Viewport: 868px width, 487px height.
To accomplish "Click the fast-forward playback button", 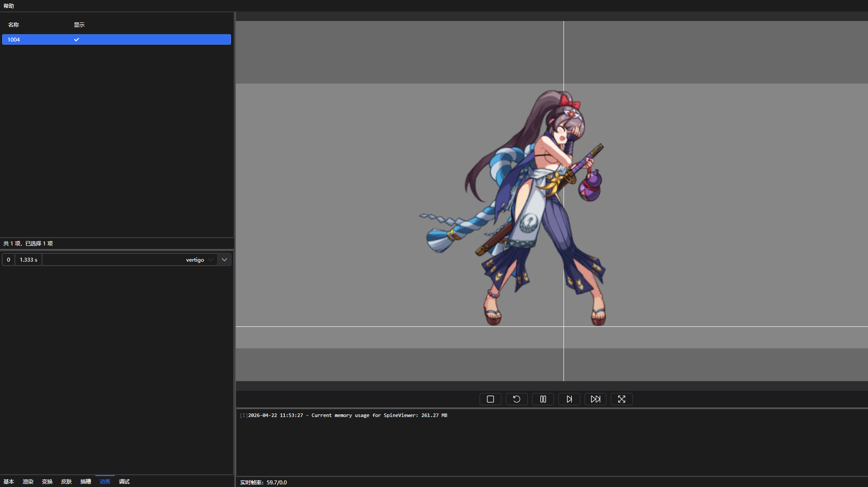I will 595,399.
